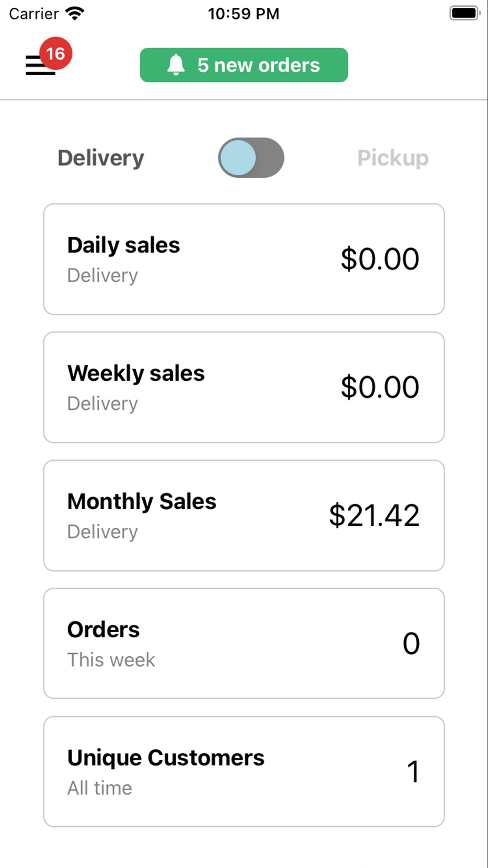The width and height of the screenshot is (488, 868).
Task: Open the Daily sales card
Action: click(244, 259)
